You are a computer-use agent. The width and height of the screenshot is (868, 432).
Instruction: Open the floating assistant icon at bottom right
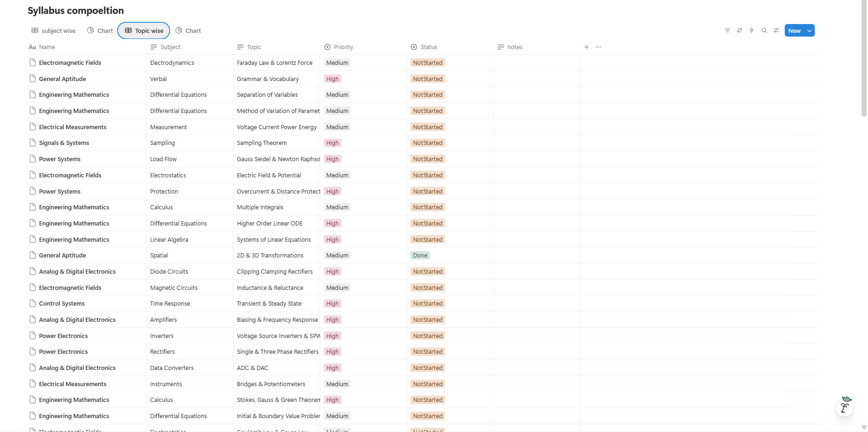(x=844, y=407)
